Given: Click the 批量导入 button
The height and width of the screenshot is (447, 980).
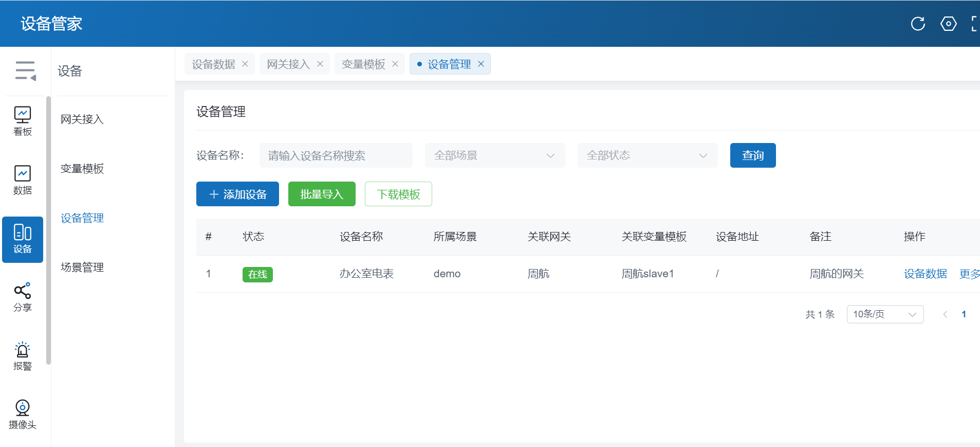Looking at the screenshot, I should pyautogui.click(x=322, y=194).
